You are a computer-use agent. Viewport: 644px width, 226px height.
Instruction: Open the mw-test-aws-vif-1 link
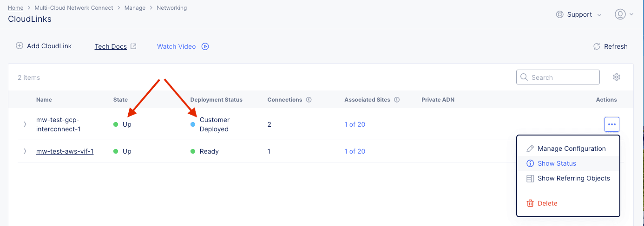[x=65, y=151]
